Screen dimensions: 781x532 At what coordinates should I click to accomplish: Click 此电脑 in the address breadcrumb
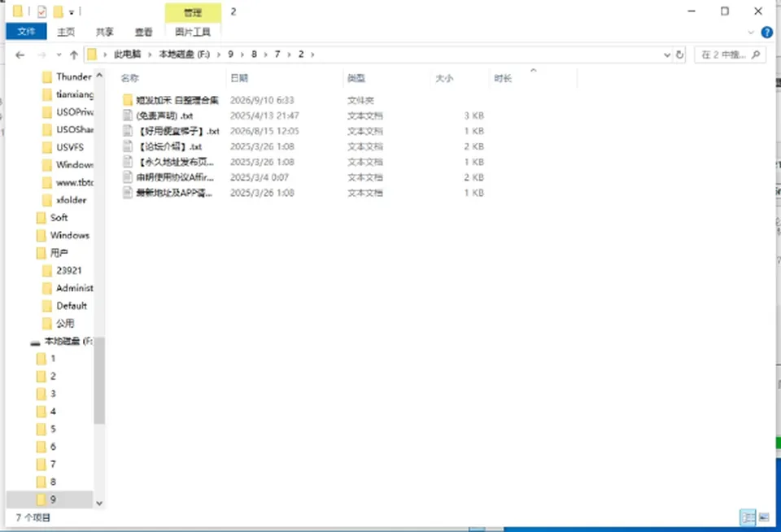click(x=128, y=55)
